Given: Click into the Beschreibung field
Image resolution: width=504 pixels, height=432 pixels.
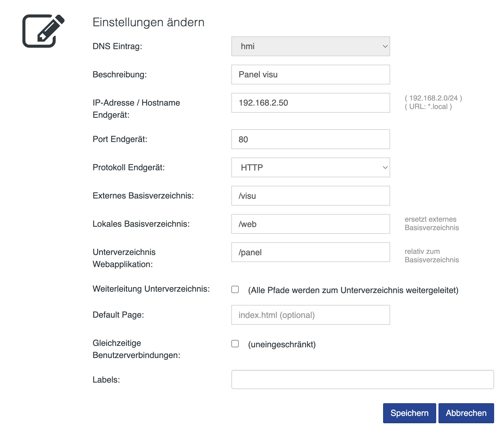Looking at the screenshot, I should (310, 74).
